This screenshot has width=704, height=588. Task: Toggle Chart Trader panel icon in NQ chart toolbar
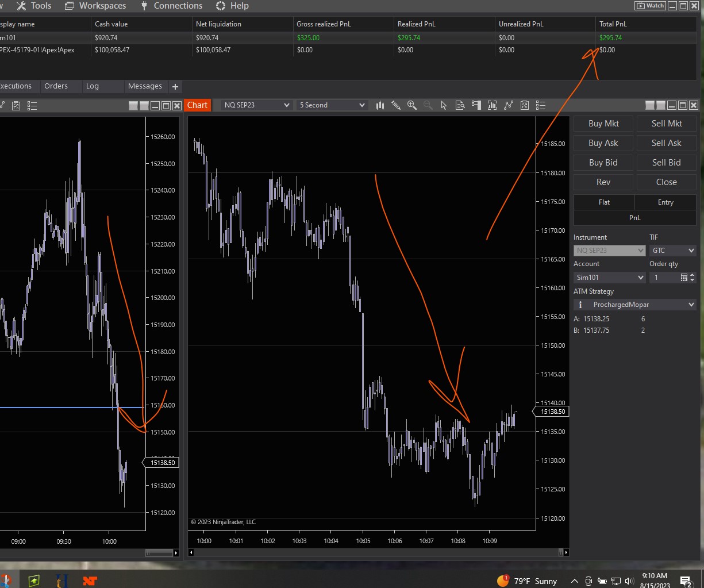tap(476, 105)
